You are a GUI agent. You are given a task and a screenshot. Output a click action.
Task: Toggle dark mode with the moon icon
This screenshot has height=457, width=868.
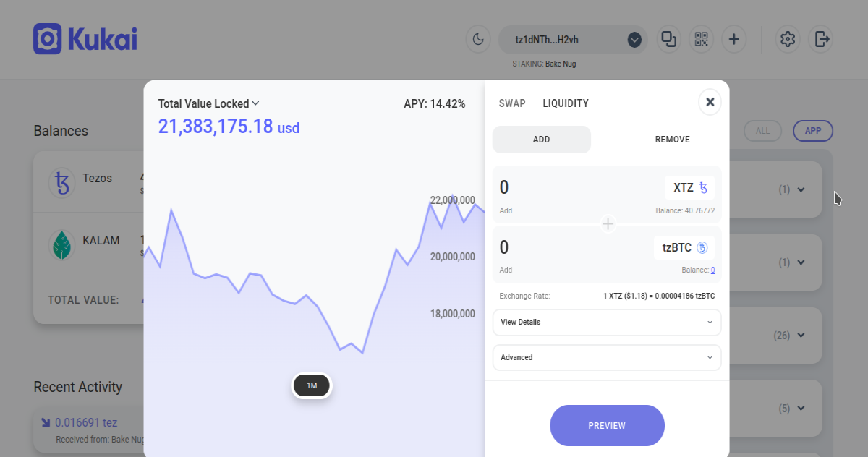point(478,39)
